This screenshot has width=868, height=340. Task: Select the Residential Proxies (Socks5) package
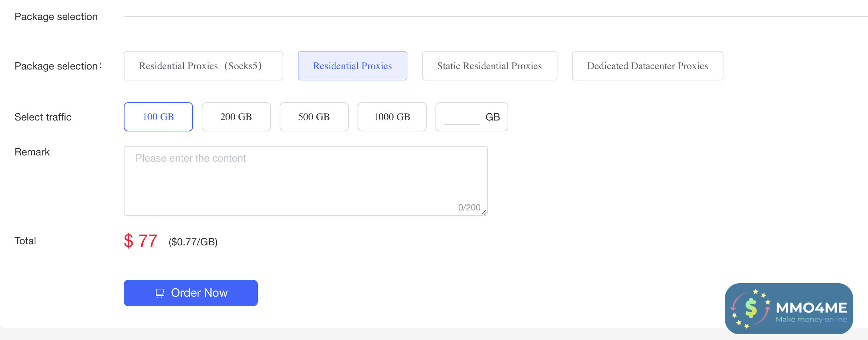tap(203, 66)
